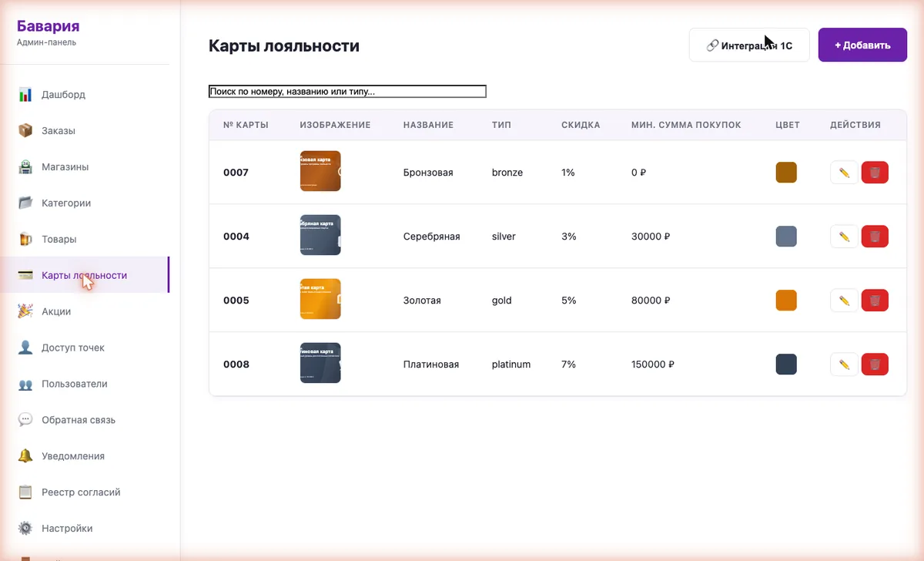Edit the Платиновая card with the pencil icon
This screenshot has width=924, height=561.
[844, 364]
